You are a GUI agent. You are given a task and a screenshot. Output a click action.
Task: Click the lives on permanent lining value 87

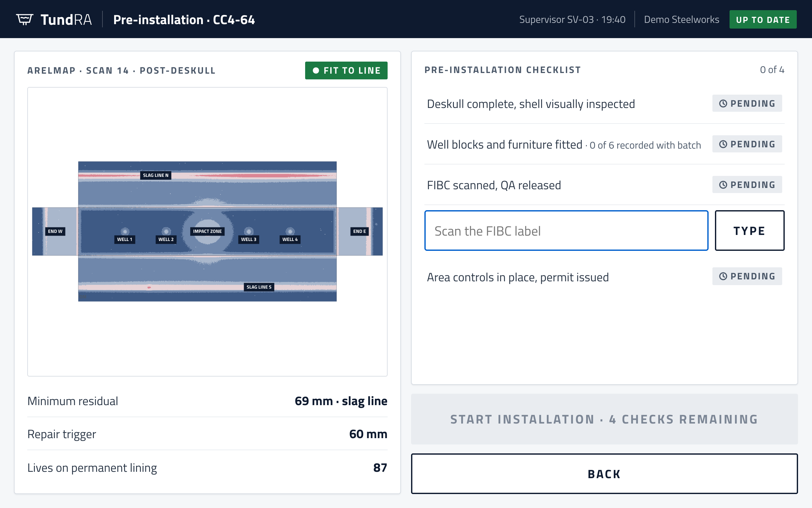380,468
